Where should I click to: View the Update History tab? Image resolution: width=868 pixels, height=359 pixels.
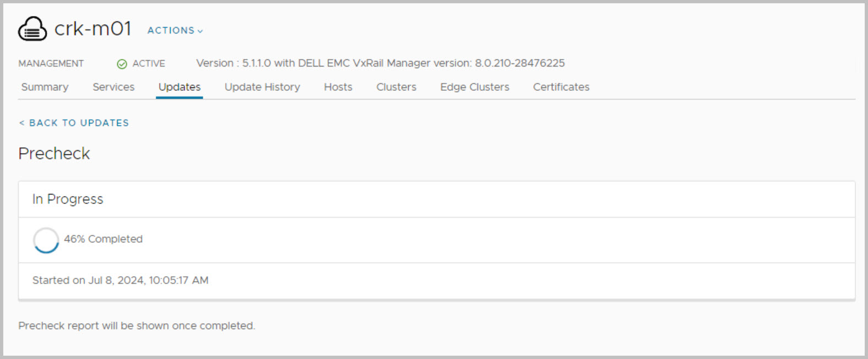[x=262, y=87]
